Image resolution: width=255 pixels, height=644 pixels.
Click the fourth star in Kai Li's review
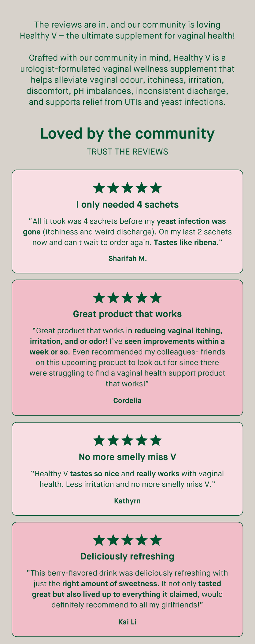click(x=142, y=540)
